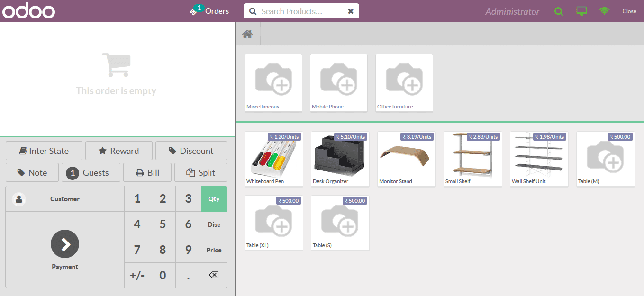This screenshot has height=296, width=644.
Task: Proceed to Payment
Action: click(64, 250)
